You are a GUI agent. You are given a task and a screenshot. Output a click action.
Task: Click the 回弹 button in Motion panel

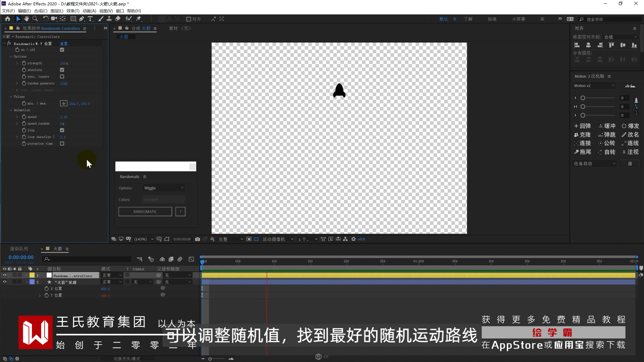(583, 126)
